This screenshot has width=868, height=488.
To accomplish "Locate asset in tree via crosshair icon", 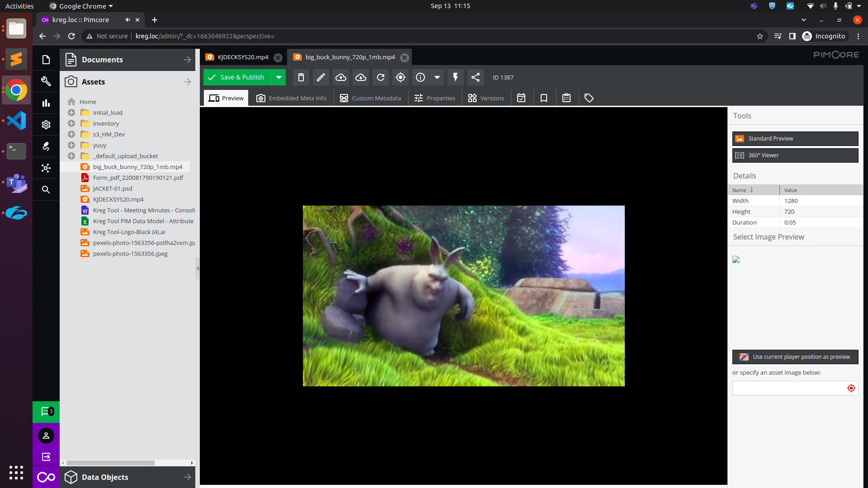I will pos(400,77).
